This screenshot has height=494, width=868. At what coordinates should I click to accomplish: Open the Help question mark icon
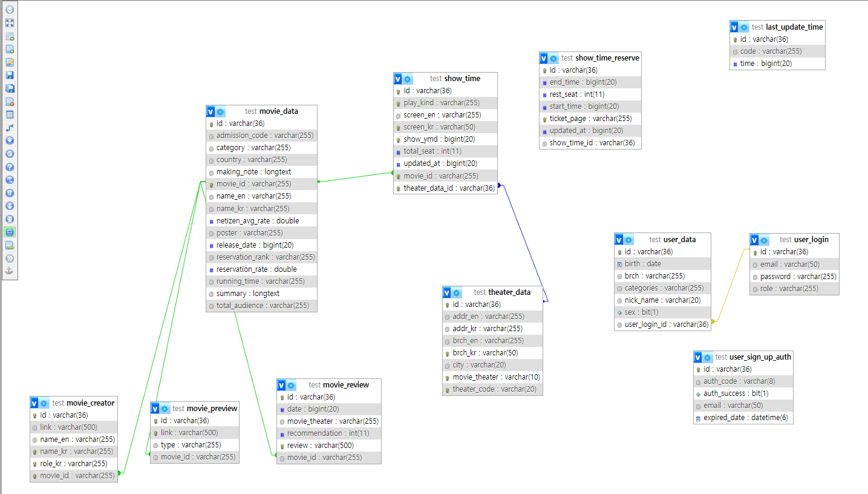click(10, 167)
